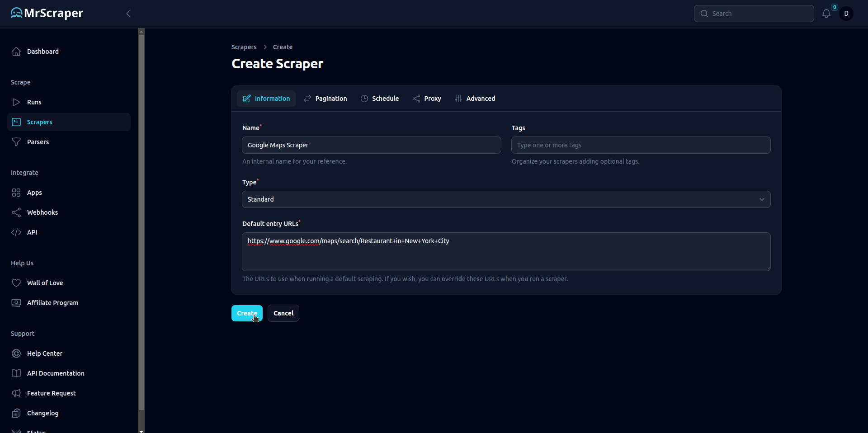Click the sidebar scrollbar up arrow
Screen dimensions: 868x433
pyautogui.click(x=141, y=31)
